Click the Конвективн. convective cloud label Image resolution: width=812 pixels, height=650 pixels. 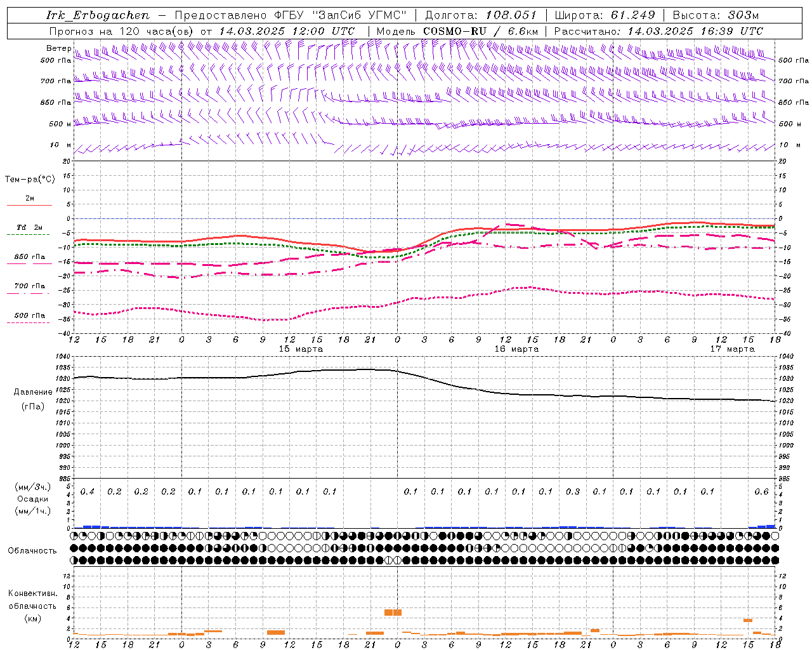click(x=33, y=594)
